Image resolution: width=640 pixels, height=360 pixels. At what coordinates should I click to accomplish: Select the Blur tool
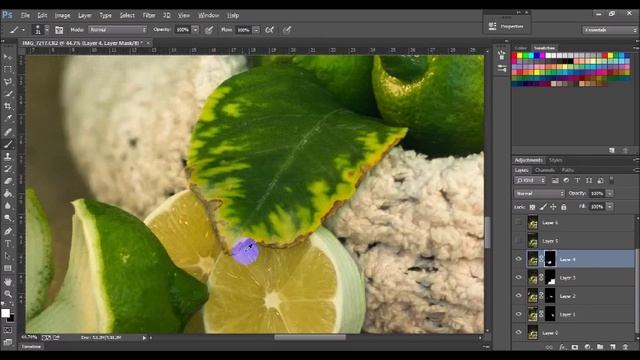8,206
